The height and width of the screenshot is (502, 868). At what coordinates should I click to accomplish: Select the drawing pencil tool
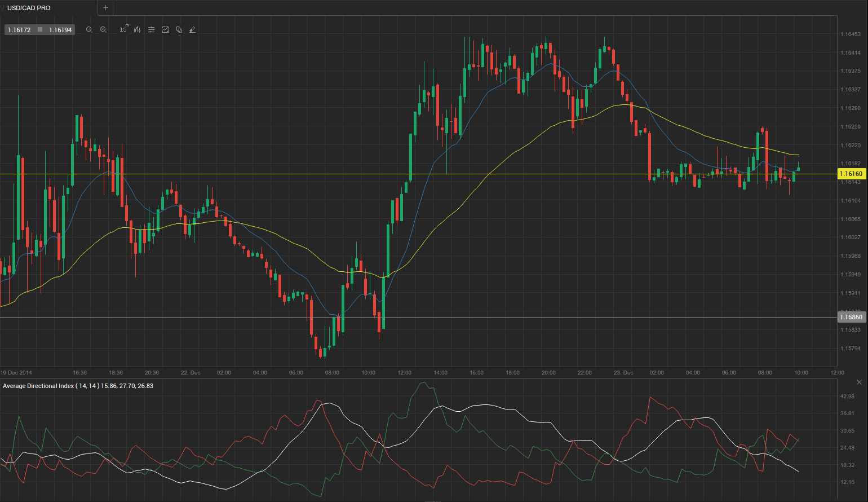(192, 30)
